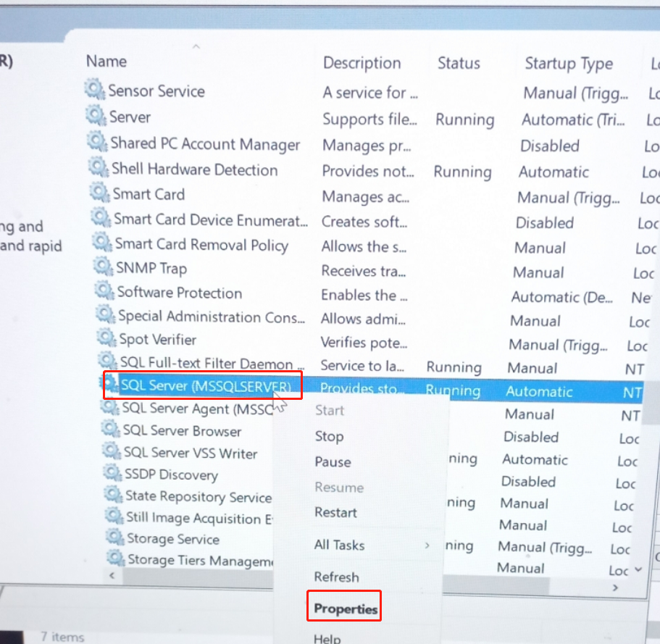Select SQL Server Agent service
This screenshot has width=660, height=644.
pos(198,409)
